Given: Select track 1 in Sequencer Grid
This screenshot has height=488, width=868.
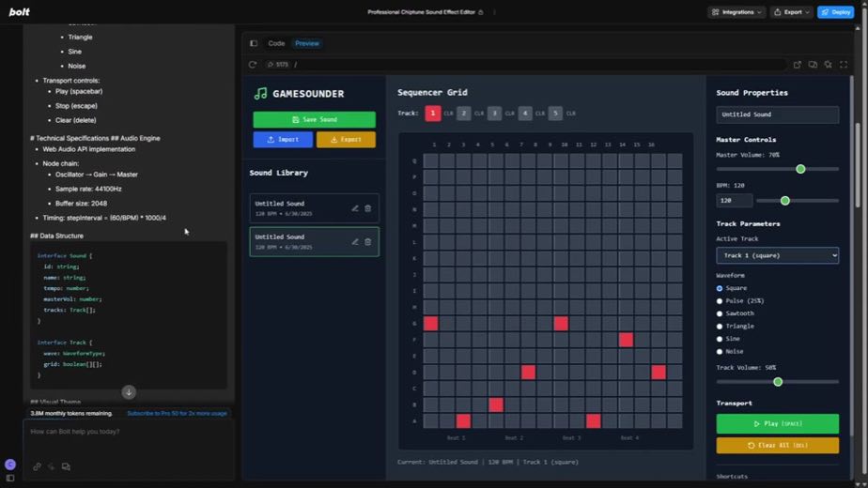Looking at the screenshot, I should point(433,114).
